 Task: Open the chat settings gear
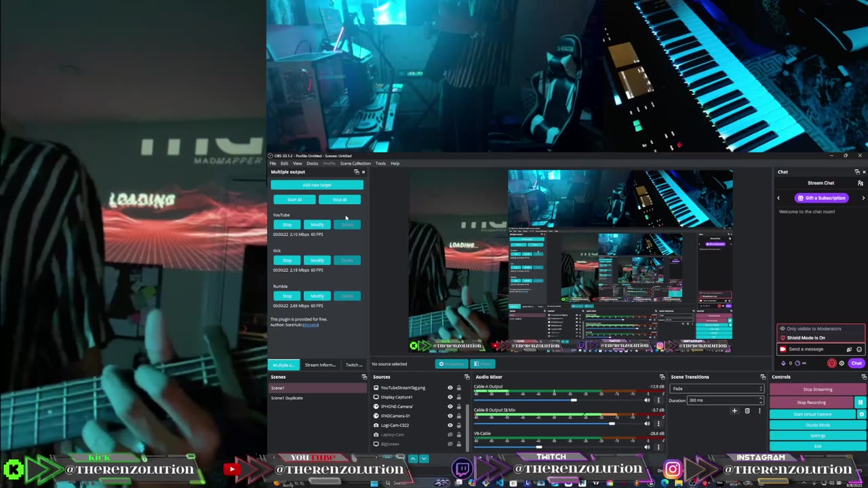(x=842, y=363)
